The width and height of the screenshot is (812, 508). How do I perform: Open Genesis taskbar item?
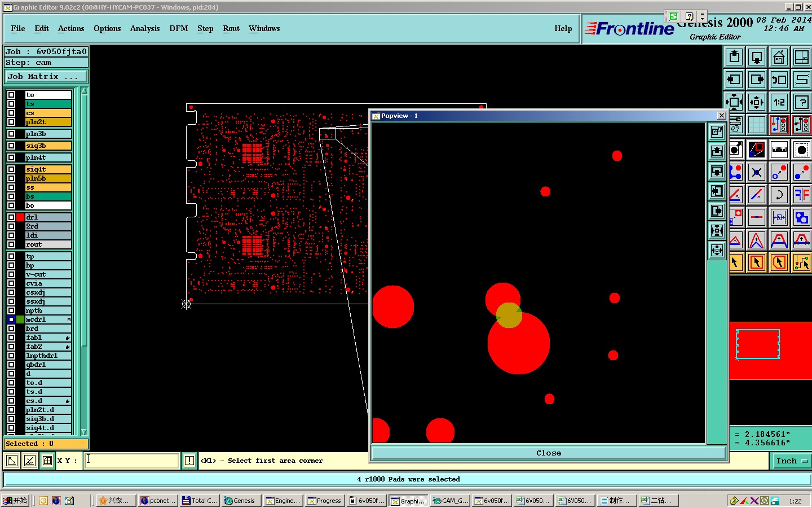pyautogui.click(x=240, y=501)
